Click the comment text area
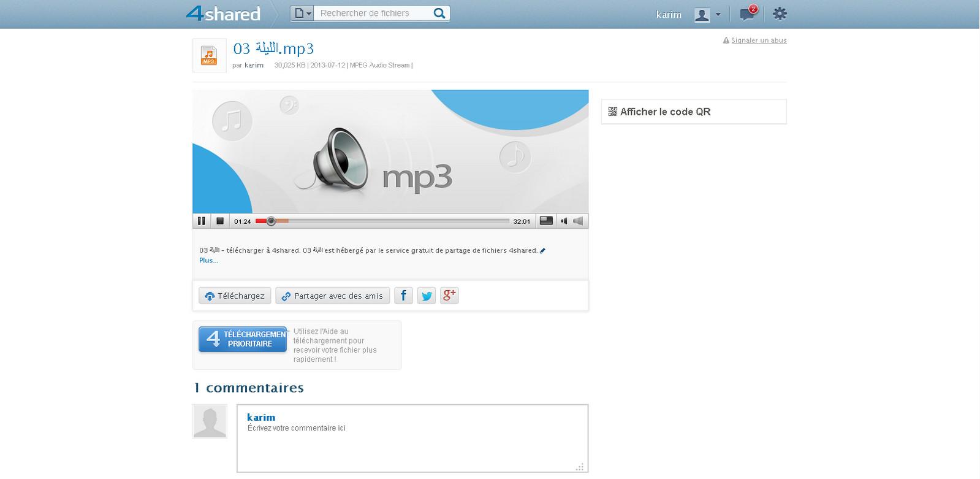The height and width of the screenshot is (479, 980). (412, 439)
